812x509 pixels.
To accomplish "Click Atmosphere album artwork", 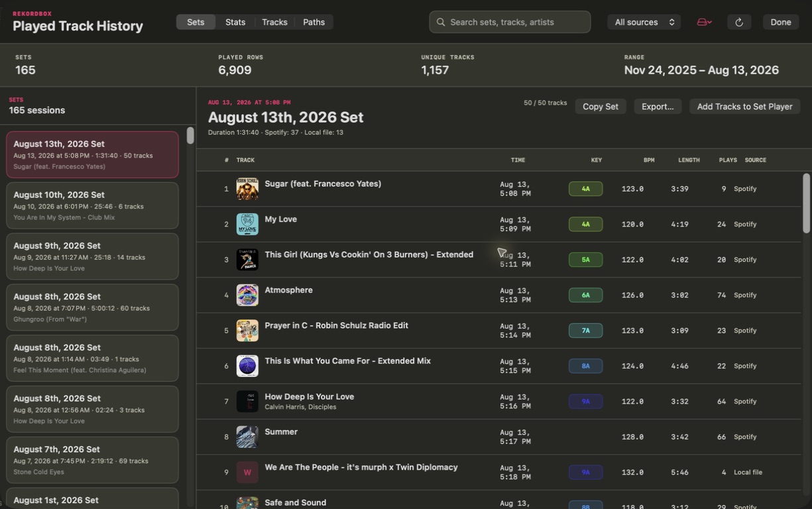I will [x=247, y=295].
